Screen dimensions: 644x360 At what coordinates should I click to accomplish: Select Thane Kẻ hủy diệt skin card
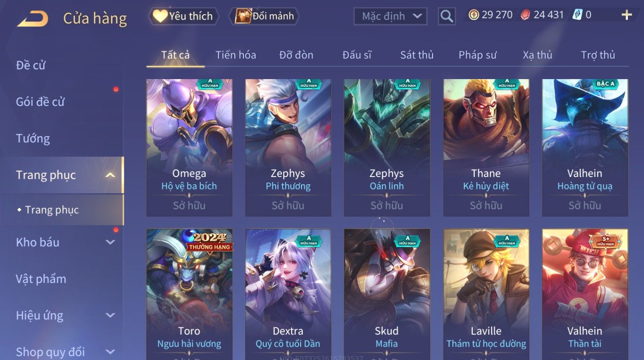pos(486,148)
